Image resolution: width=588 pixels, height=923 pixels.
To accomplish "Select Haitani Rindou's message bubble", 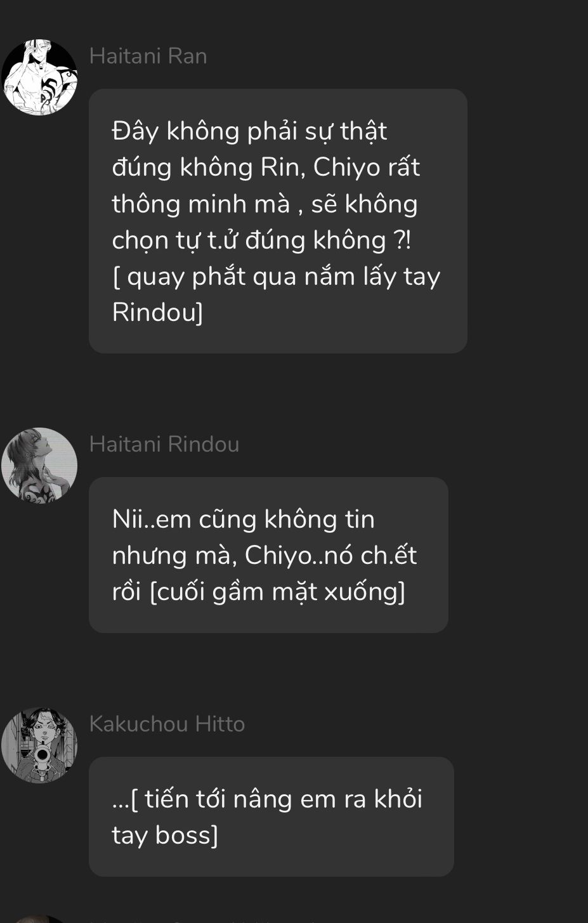I will [268, 555].
